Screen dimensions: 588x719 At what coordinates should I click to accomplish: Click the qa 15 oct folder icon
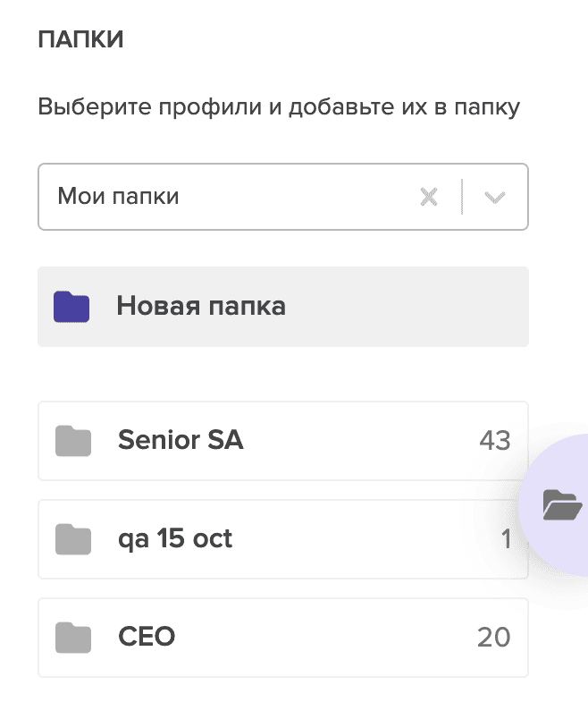coord(73,539)
